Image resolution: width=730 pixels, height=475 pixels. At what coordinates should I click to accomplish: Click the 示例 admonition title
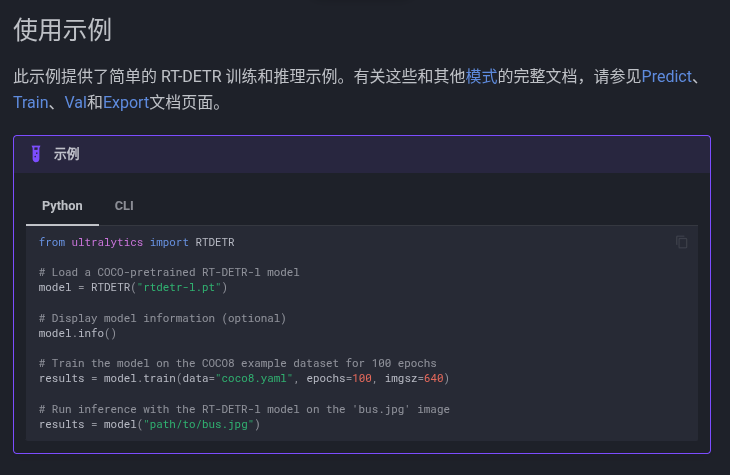pos(66,154)
